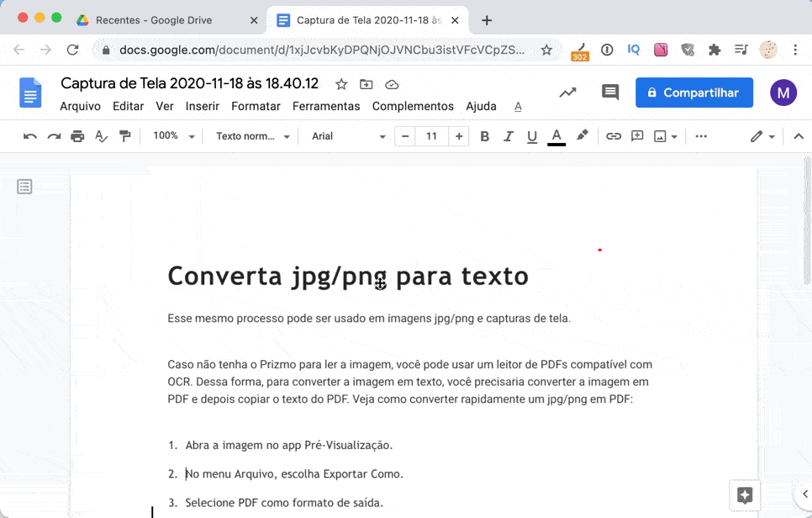This screenshot has width=812, height=518.
Task: Open the Arial font dropdown
Action: point(349,136)
